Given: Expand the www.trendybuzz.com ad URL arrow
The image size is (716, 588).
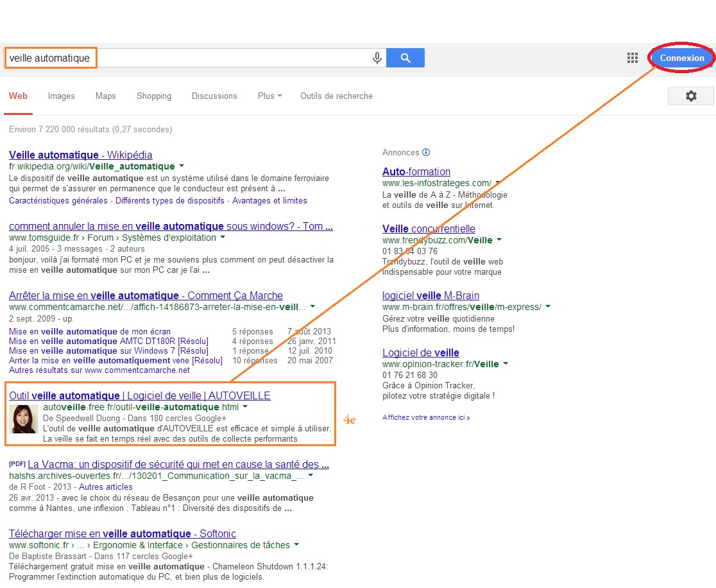Looking at the screenshot, I should click(x=499, y=240).
